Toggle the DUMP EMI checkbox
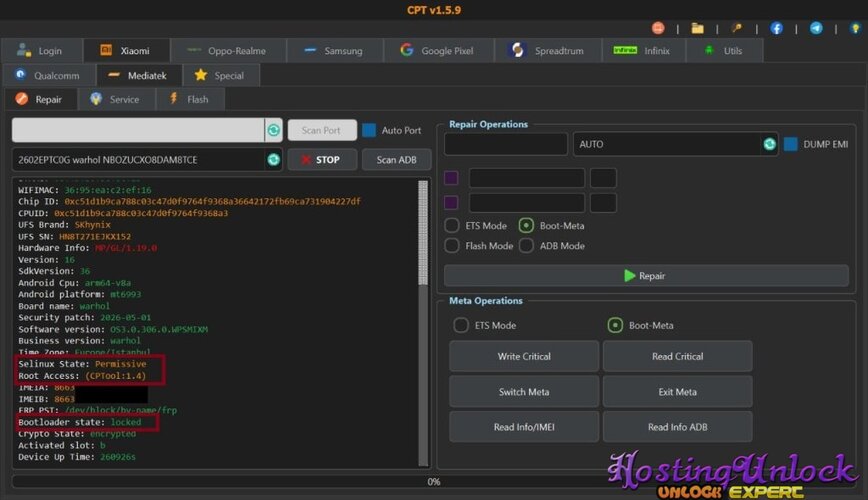868x500 pixels. tap(790, 144)
